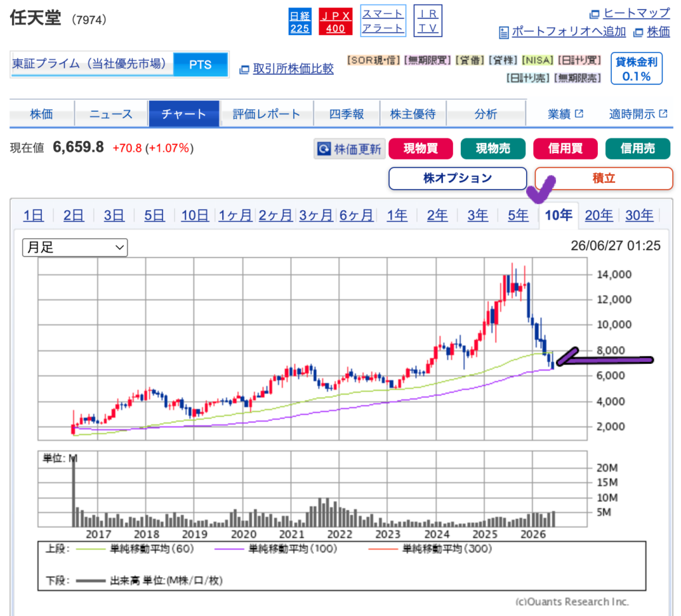The image size is (681, 616).
Task: Click the 貸株金利 0.1% box
Action: coord(636,69)
